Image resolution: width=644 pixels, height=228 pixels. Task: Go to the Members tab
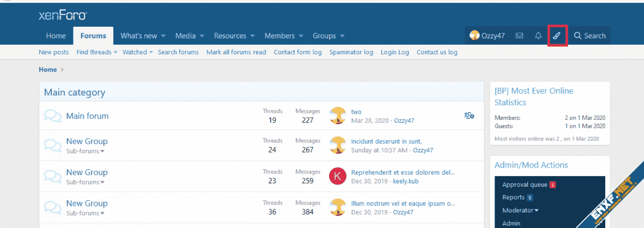279,36
